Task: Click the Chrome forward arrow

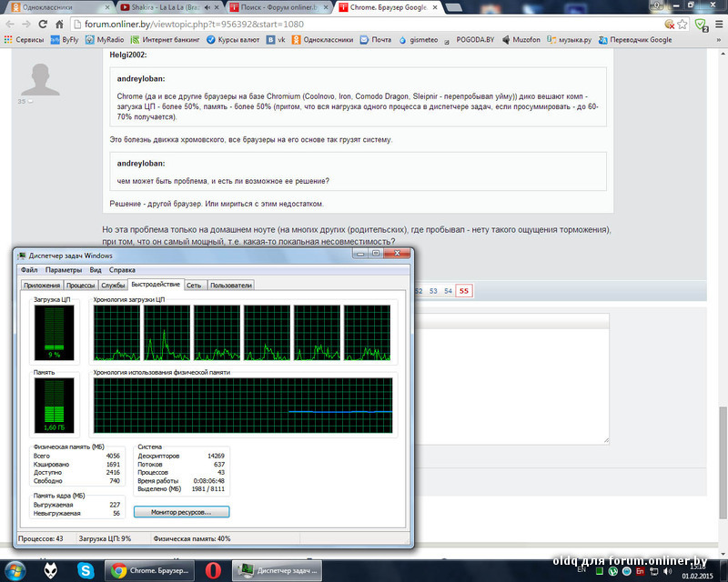Action: pyautogui.click(x=26, y=25)
